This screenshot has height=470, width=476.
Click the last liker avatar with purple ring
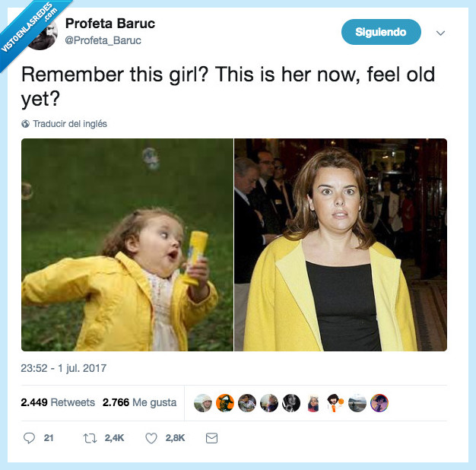tap(379, 403)
